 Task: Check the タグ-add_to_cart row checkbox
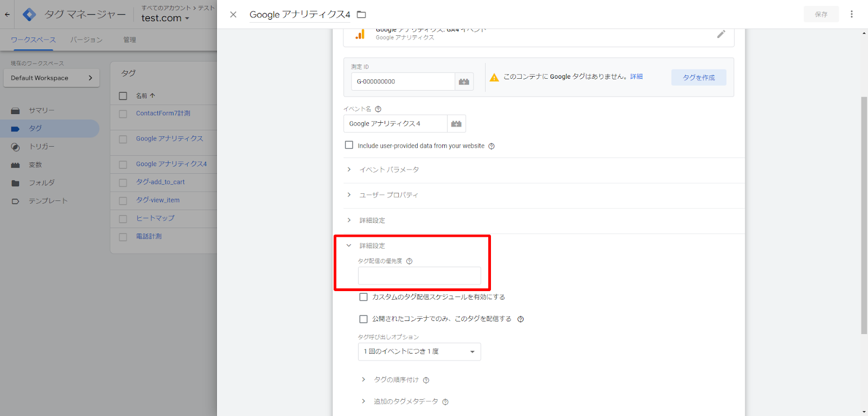click(123, 183)
